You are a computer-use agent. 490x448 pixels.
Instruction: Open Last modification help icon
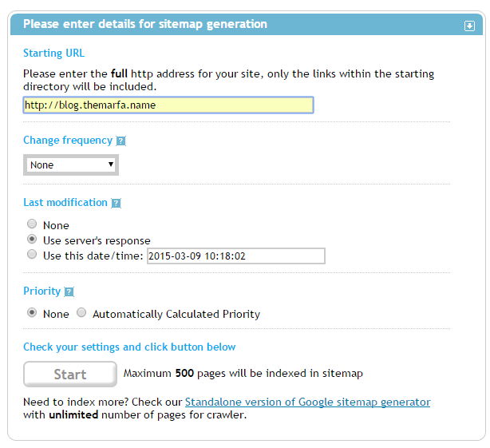(116, 203)
